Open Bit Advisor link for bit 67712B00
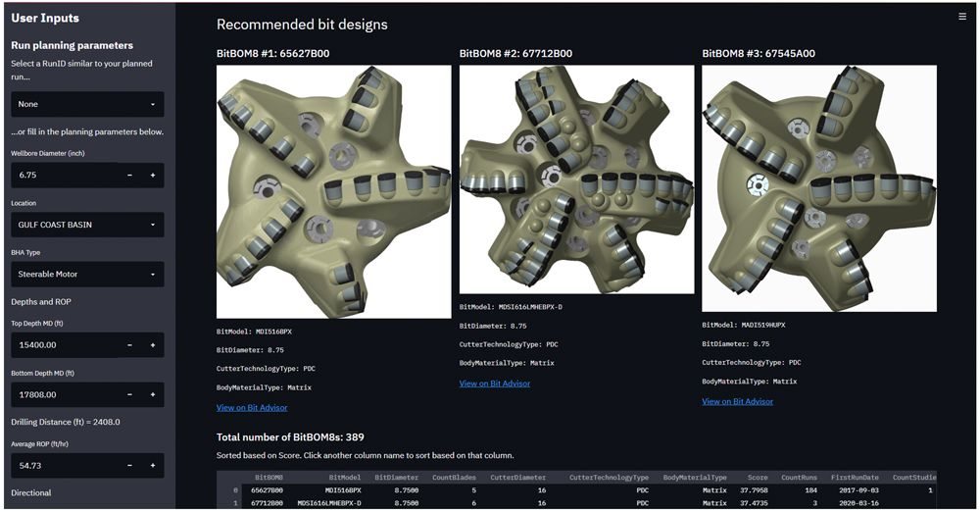 (x=495, y=384)
